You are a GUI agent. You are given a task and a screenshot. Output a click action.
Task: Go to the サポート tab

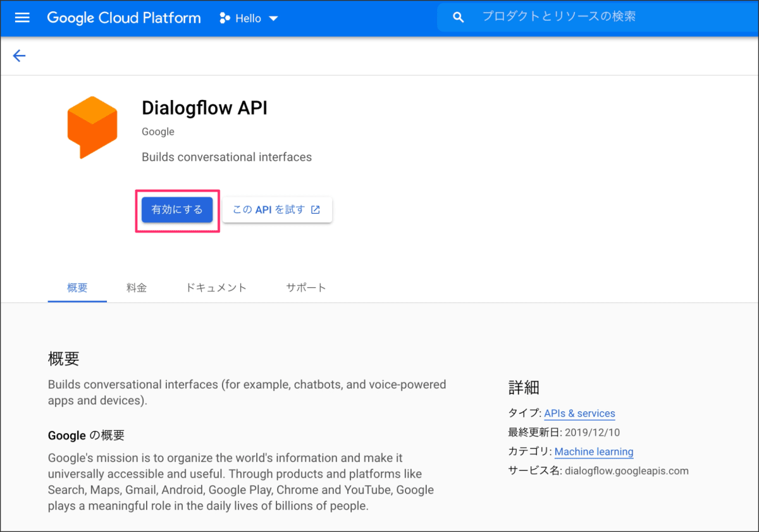(306, 288)
